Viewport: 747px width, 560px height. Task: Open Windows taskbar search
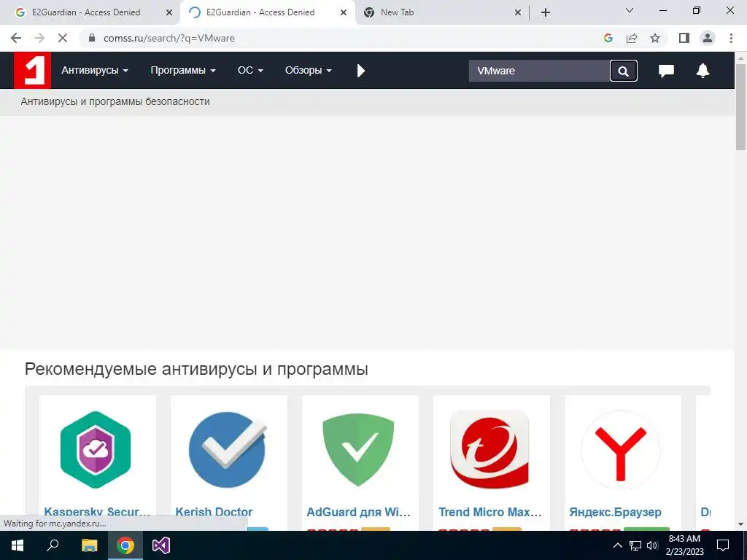coord(53,545)
